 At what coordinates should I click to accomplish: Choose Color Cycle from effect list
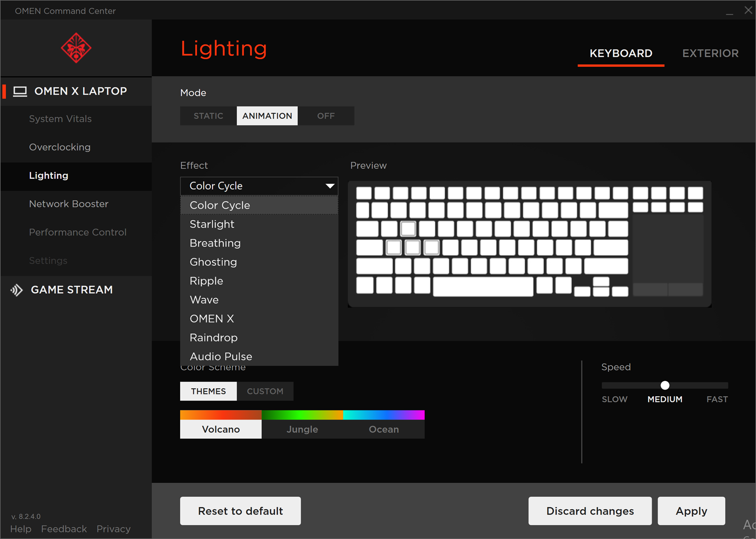[259, 205]
